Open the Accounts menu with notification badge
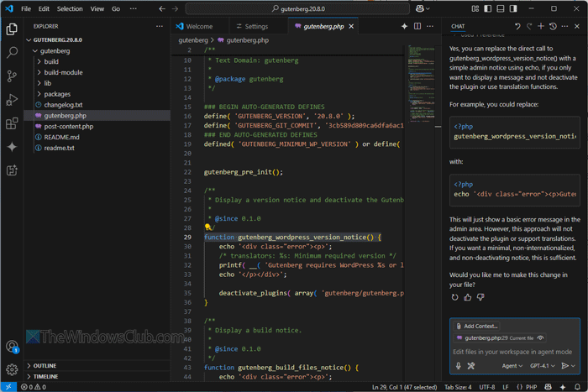588x392 pixels. tap(12, 347)
